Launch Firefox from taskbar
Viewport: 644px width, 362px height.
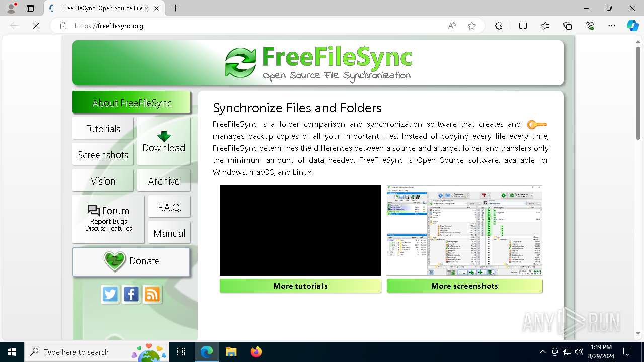pos(256,352)
